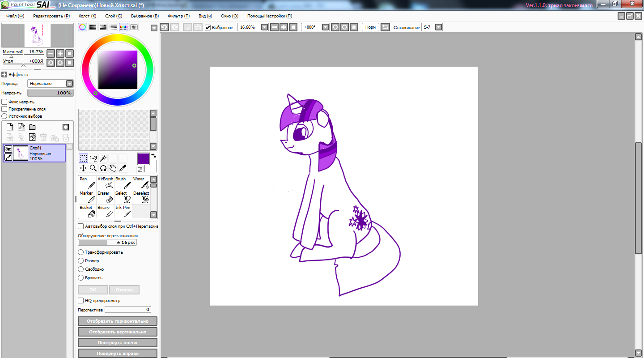Select Источник выбора radio option
Image resolution: width=644 pixels, height=358 pixels.
click(4, 116)
